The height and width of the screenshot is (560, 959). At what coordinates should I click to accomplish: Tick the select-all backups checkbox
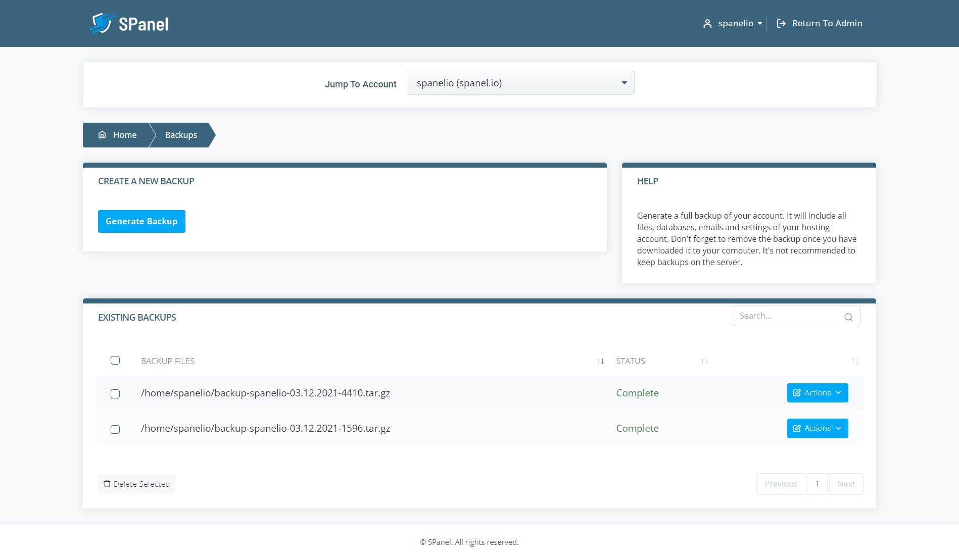[x=115, y=360]
